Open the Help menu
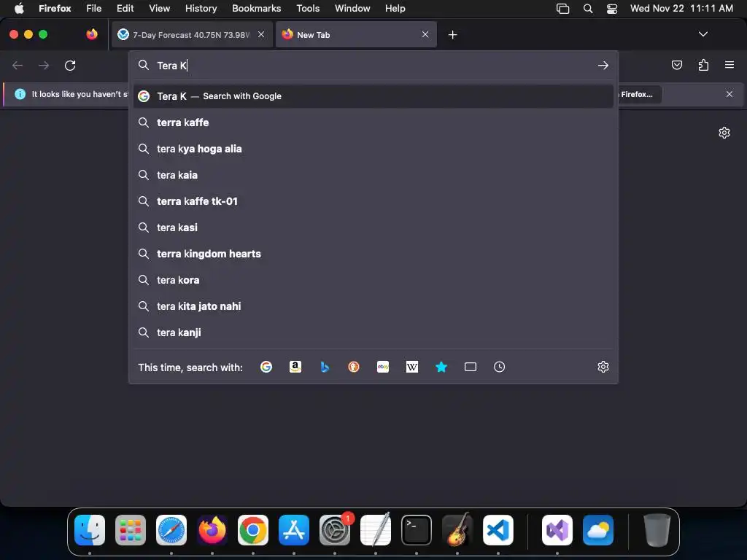Viewport: 747px width, 560px height. point(395,8)
